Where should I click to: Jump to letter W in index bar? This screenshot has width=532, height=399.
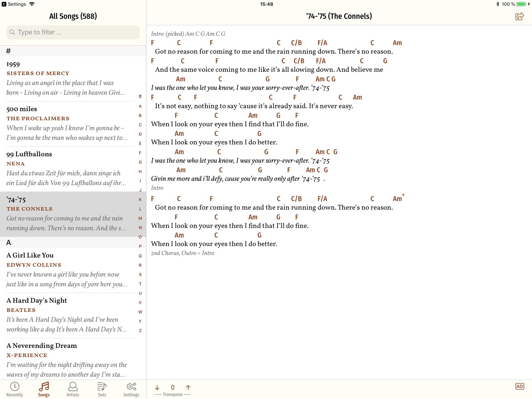(x=140, y=312)
